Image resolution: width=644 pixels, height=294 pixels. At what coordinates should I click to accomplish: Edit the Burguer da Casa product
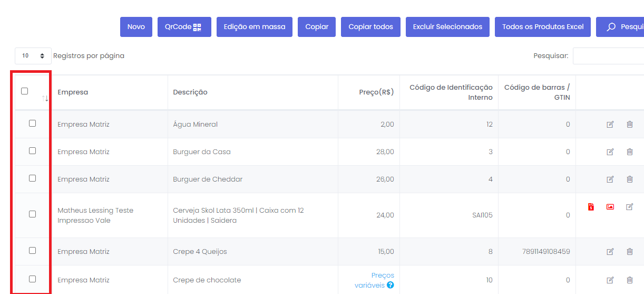[x=610, y=152]
